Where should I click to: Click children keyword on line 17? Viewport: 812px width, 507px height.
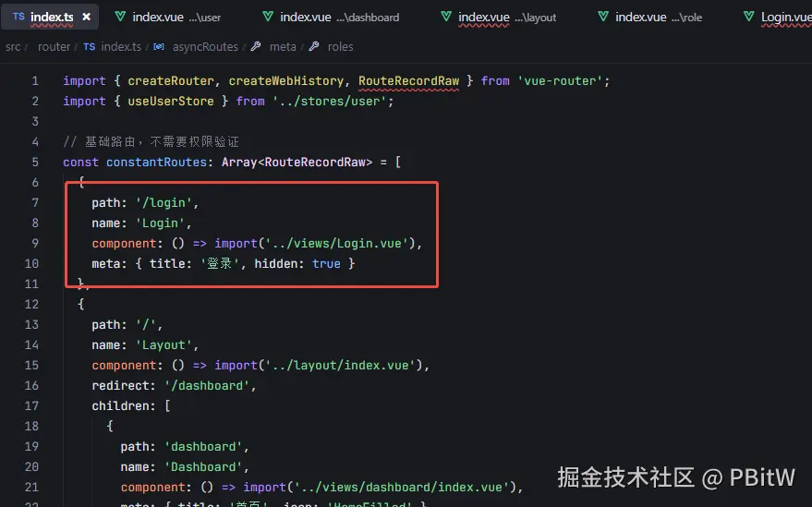(x=120, y=406)
